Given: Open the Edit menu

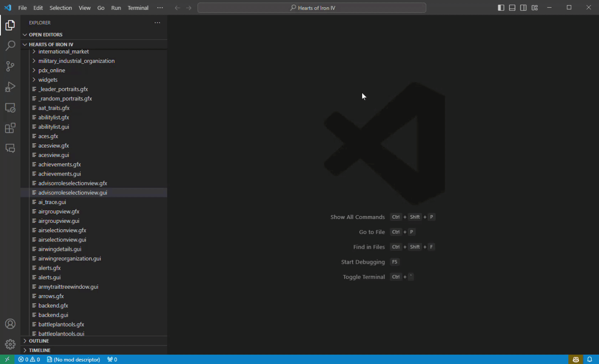Looking at the screenshot, I should click(38, 8).
